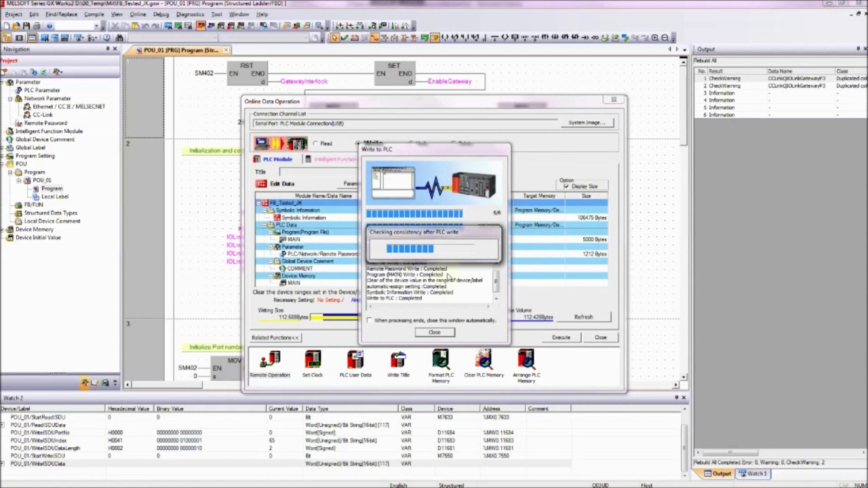This screenshot has height=488, width=868.
Task: Click the Print toolbar icon
Action: (x=37, y=26)
